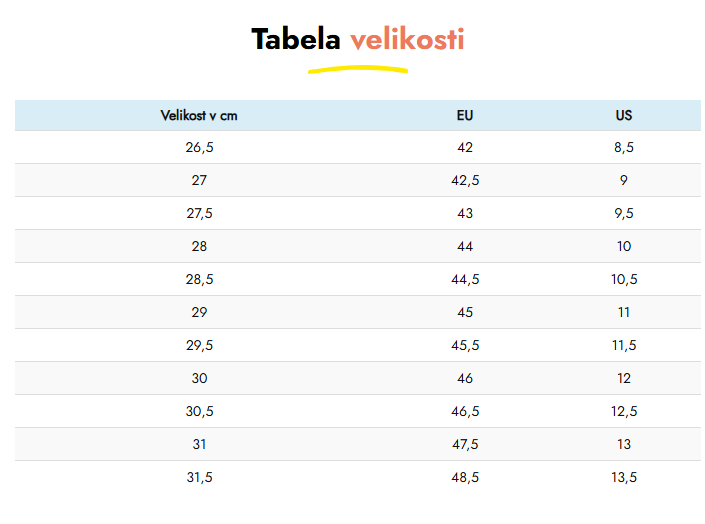This screenshot has width=705, height=524.
Task: Select the 26,5 cm size cell
Action: click(199, 147)
